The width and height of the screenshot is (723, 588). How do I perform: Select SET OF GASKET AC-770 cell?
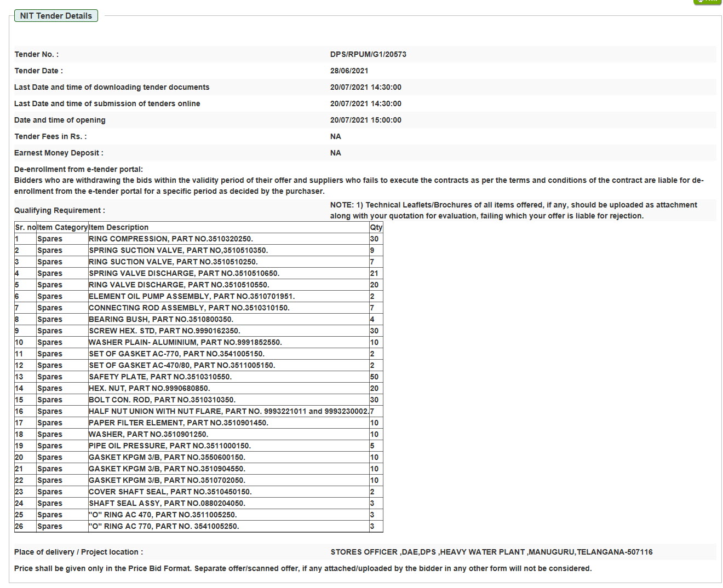pyautogui.click(x=228, y=354)
